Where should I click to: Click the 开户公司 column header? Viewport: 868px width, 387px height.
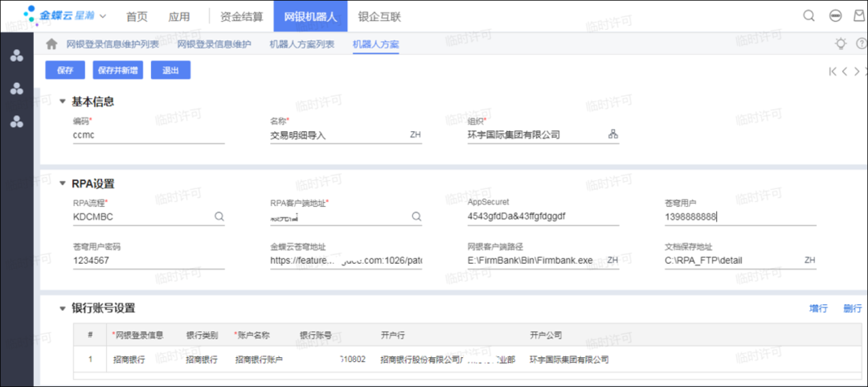point(546,336)
